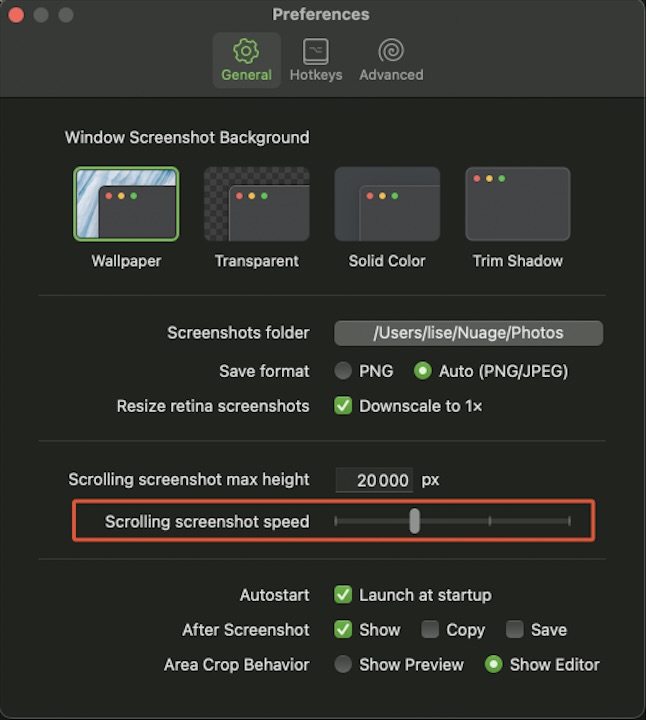Click the screenshots folder path button

[468, 333]
